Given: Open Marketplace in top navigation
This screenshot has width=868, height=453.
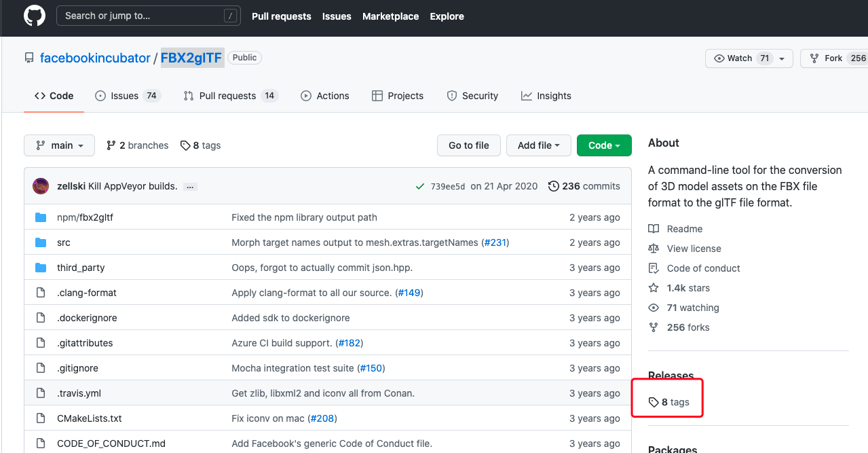Looking at the screenshot, I should click(x=390, y=16).
